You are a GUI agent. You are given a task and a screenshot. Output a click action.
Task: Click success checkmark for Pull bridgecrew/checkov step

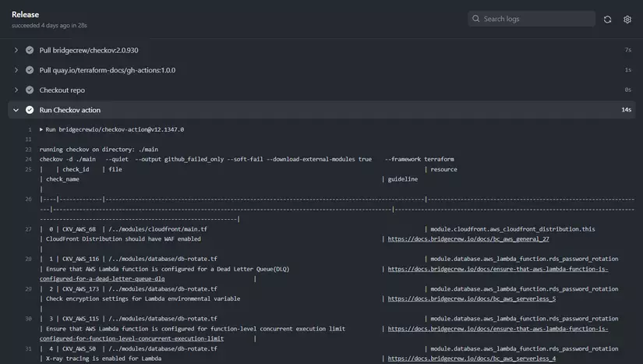point(30,50)
